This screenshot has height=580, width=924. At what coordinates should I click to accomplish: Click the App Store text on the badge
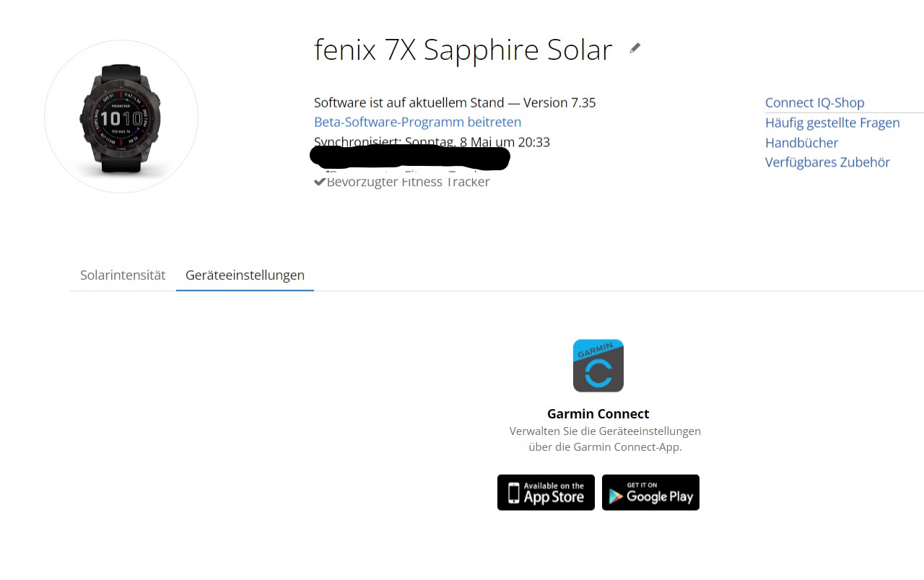pyautogui.click(x=554, y=496)
